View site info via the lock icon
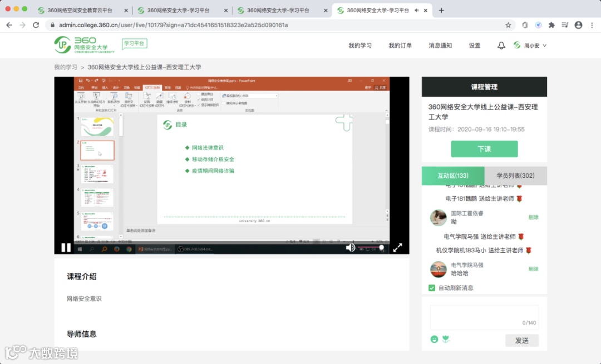Viewport: 601px width, 364px height. [x=52, y=25]
